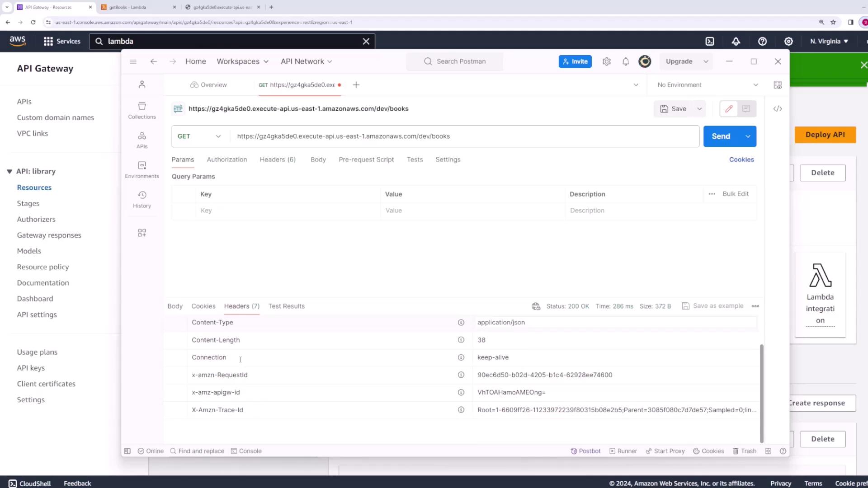Open the Environments sidebar icon
The height and width of the screenshot is (488, 868).
tap(142, 169)
